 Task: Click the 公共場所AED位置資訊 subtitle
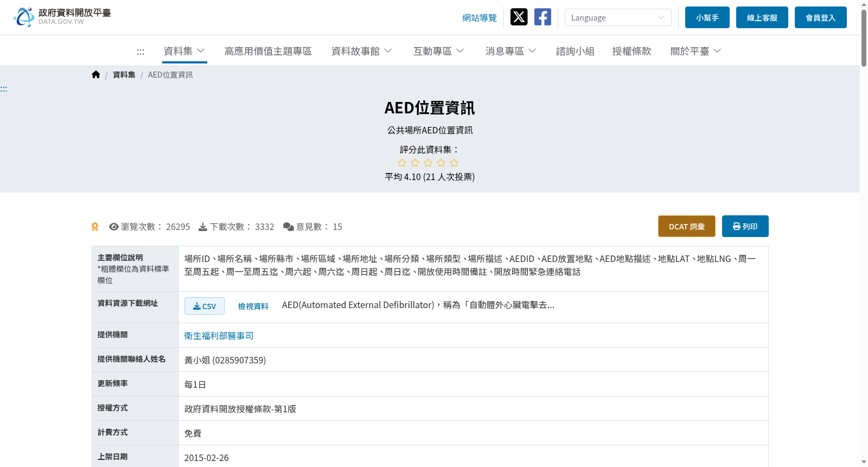pos(430,130)
